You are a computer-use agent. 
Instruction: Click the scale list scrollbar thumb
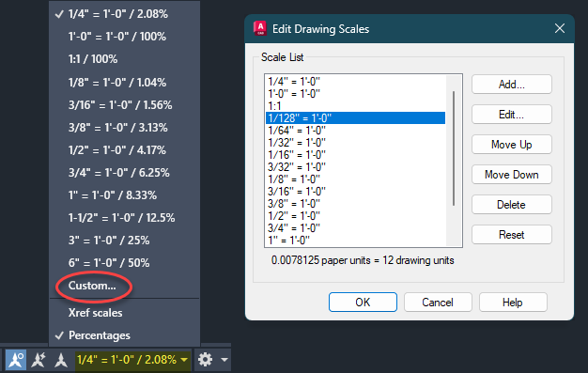454,148
